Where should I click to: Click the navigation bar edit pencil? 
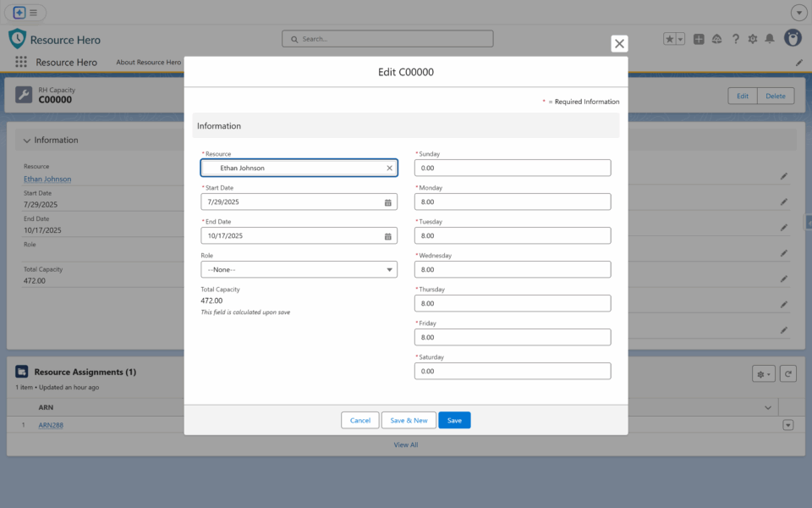[x=799, y=63]
